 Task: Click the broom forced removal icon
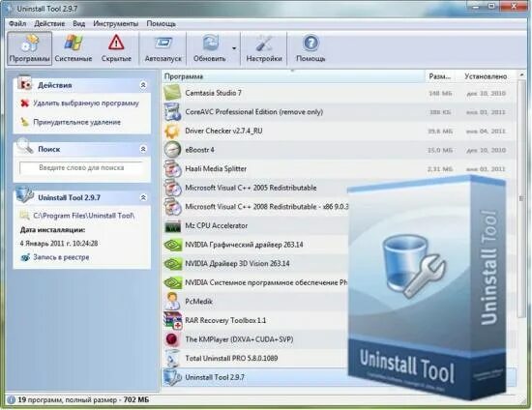tap(24, 122)
